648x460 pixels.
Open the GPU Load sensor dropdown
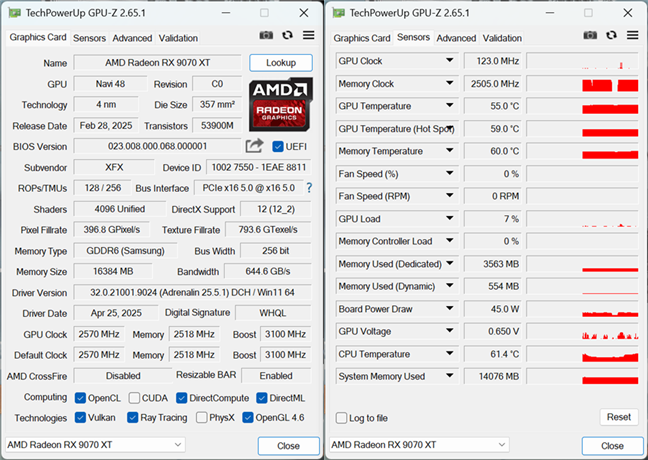(x=450, y=218)
